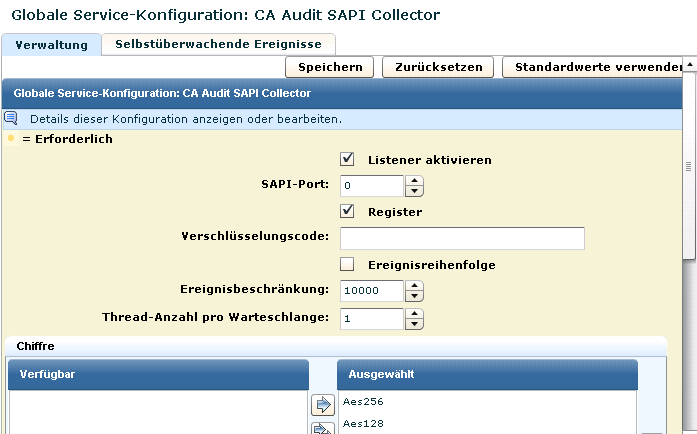697x434 pixels.
Task: Decrease Thread-Anzahl pro Warteschlange value
Action: point(415,323)
